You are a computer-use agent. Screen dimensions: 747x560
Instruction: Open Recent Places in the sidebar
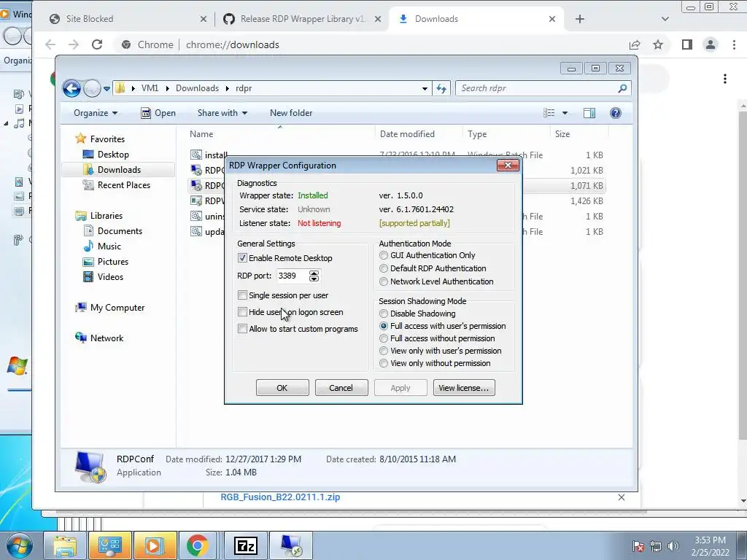123,184
